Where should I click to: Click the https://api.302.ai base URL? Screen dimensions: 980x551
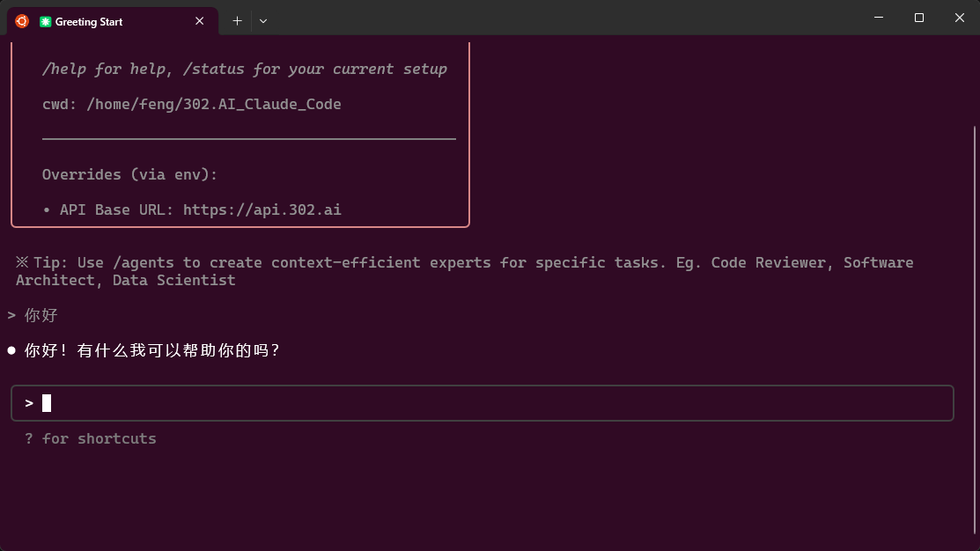pos(262,209)
